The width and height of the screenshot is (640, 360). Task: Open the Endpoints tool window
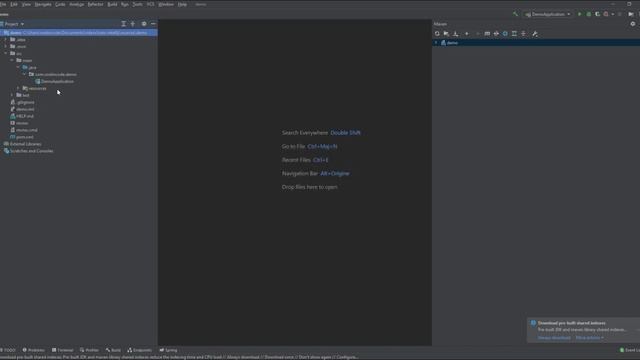(x=140, y=350)
